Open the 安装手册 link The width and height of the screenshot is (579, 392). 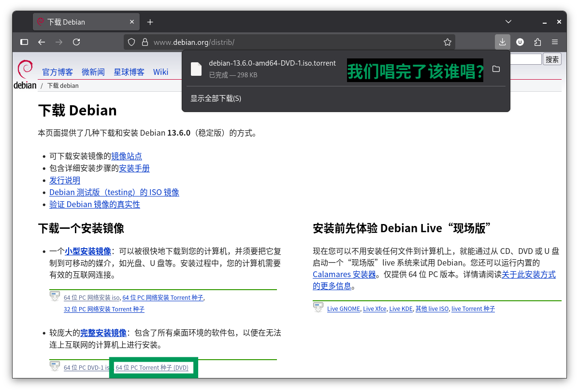[x=134, y=168]
